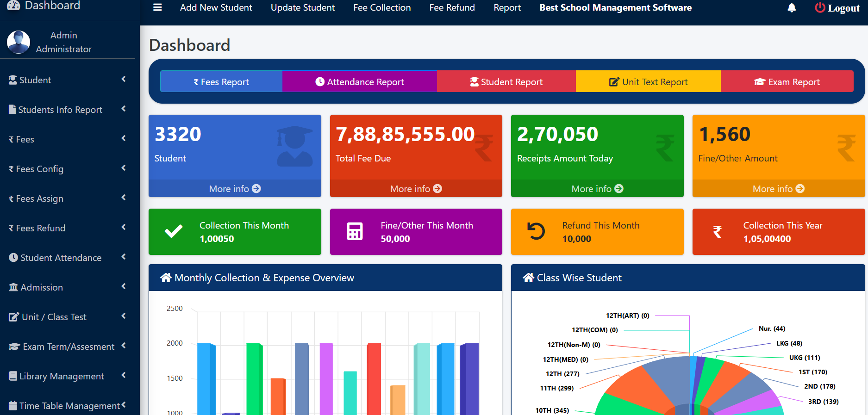Click the Student Attendance clock icon
The height and width of the screenshot is (415, 868).
point(13,258)
